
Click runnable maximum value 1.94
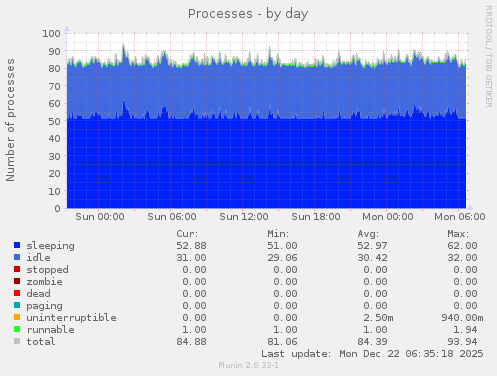465,330
